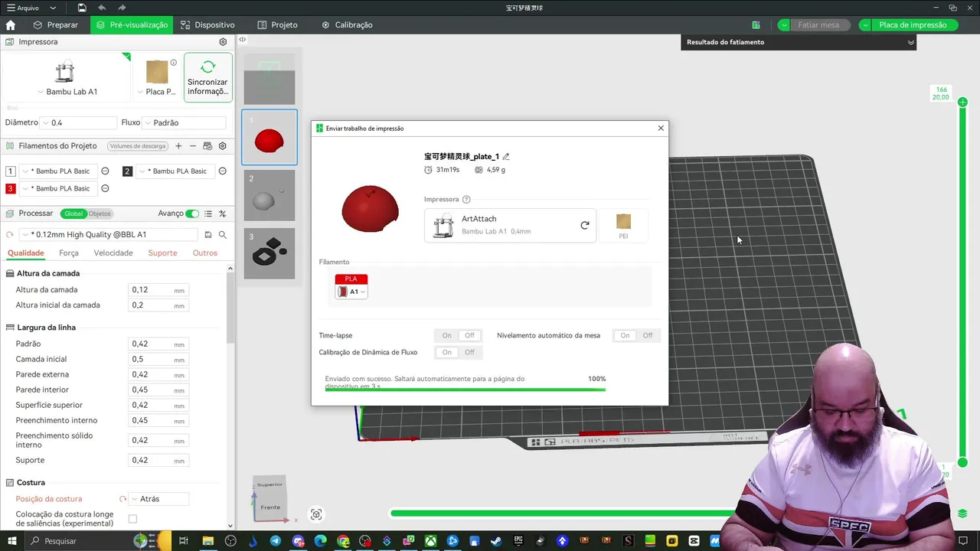Turn Off Calibração de Dinâmica de Fluxo
The image size is (980, 551).
[469, 352]
